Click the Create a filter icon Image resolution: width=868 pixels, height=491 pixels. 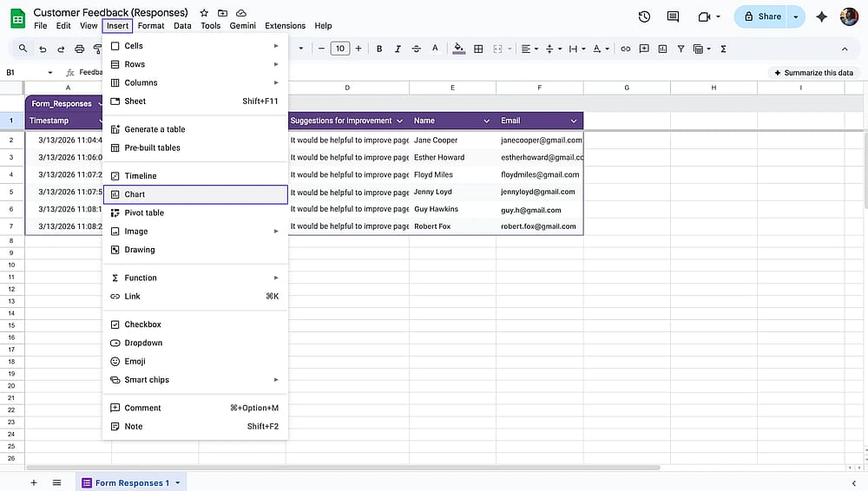(x=681, y=49)
